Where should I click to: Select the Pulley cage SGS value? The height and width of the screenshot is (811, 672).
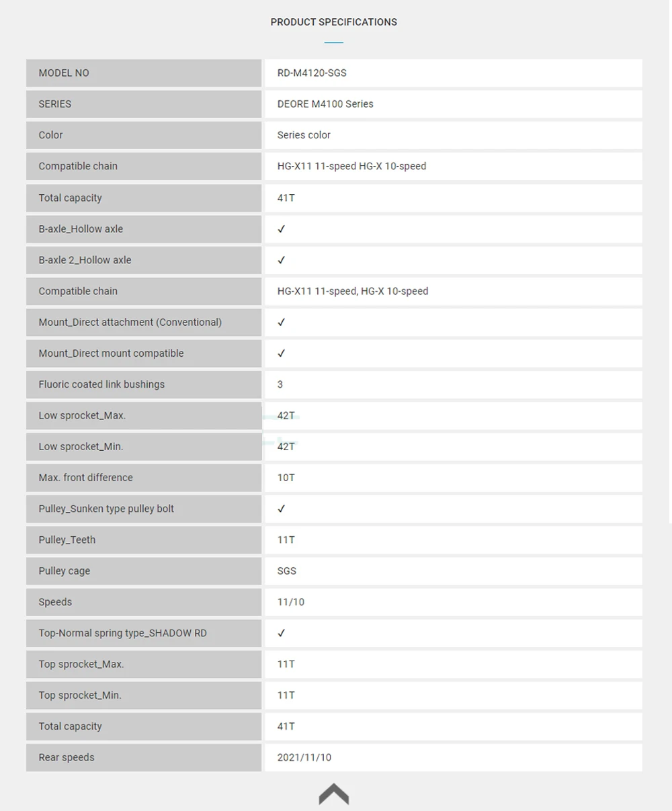point(287,571)
